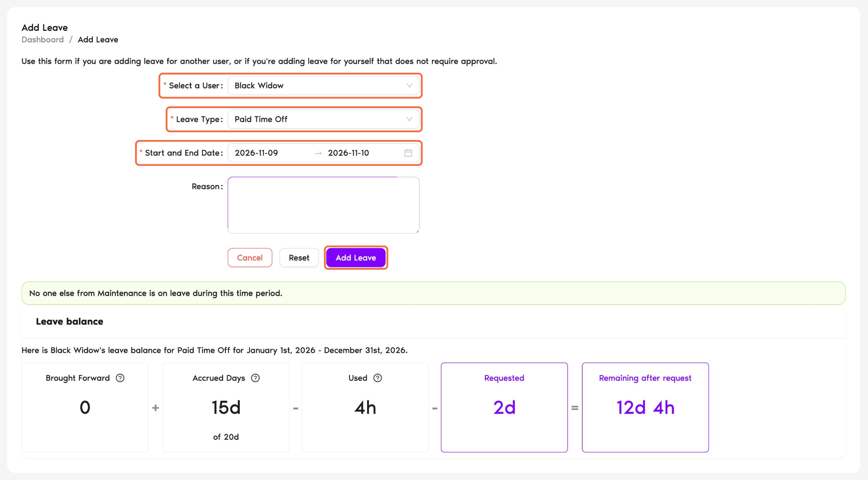This screenshot has width=868, height=480.
Task: Click the Black Widow's leave balance sentence
Action: 215,351
